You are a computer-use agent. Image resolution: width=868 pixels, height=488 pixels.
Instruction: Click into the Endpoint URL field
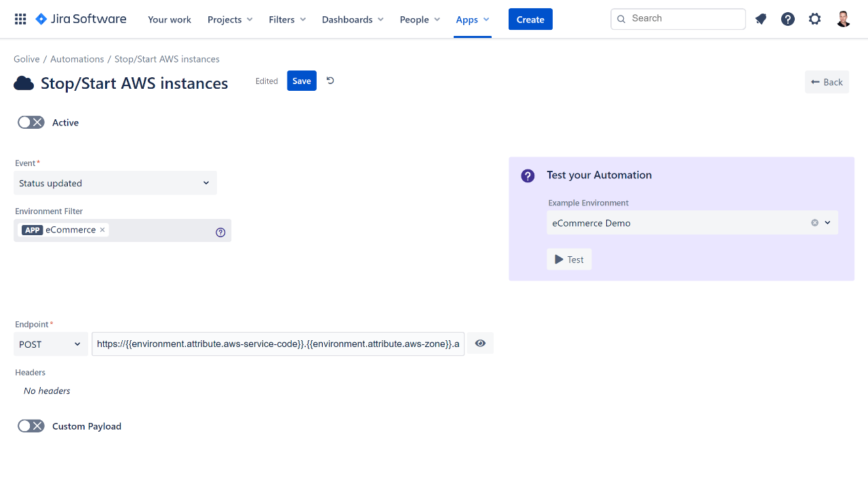pos(278,344)
